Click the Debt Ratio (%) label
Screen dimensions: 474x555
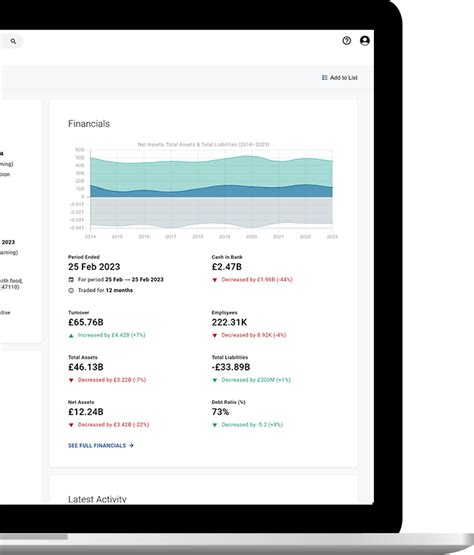[229, 402]
